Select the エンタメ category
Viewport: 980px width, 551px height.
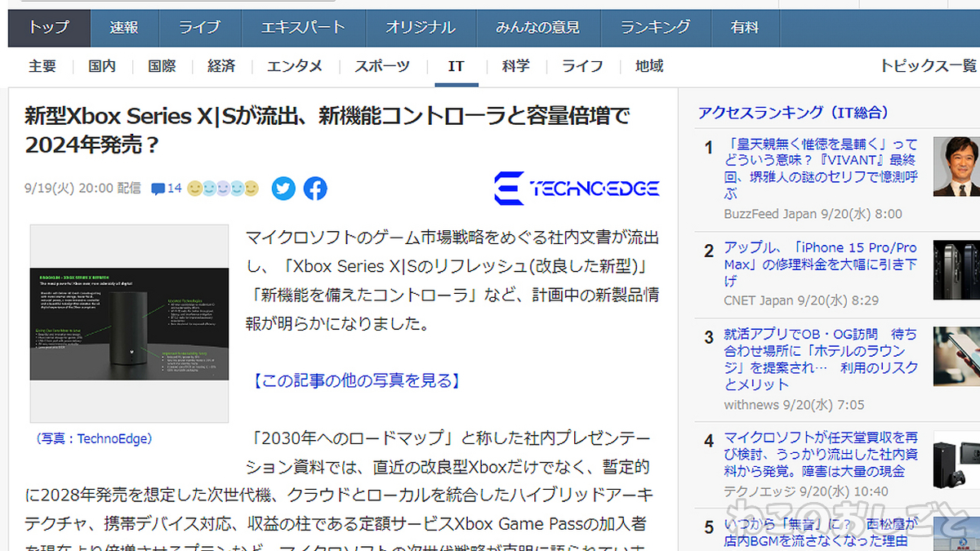295,66
